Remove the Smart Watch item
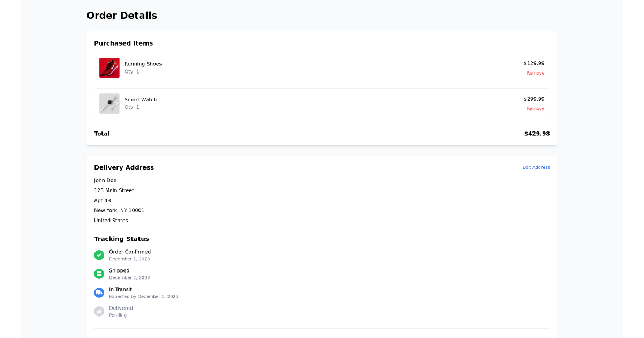 click(536, 108)
